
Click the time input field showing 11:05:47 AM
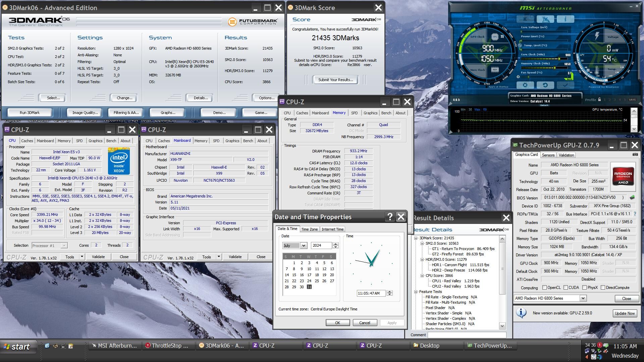(x=371, y=293)
